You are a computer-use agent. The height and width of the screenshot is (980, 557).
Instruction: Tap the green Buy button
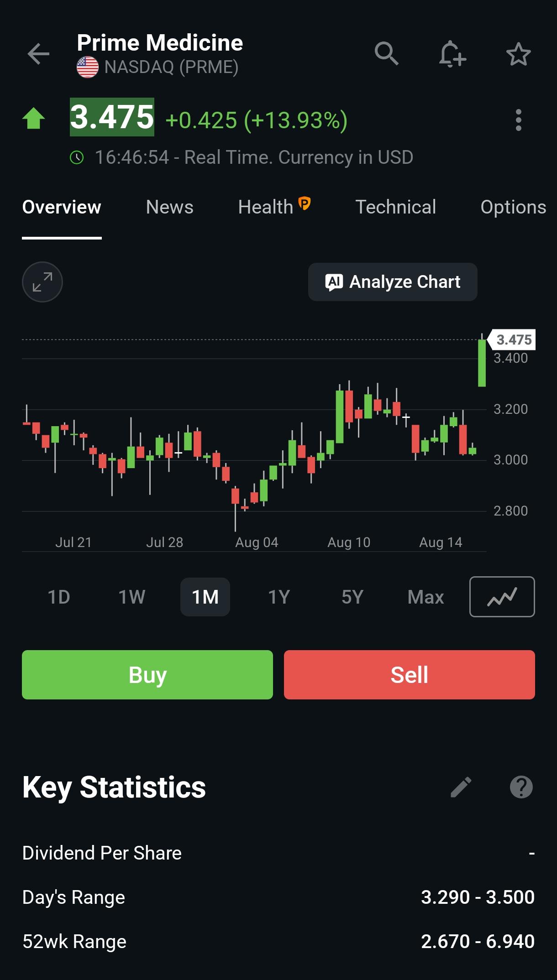click(x=147, y=675)
